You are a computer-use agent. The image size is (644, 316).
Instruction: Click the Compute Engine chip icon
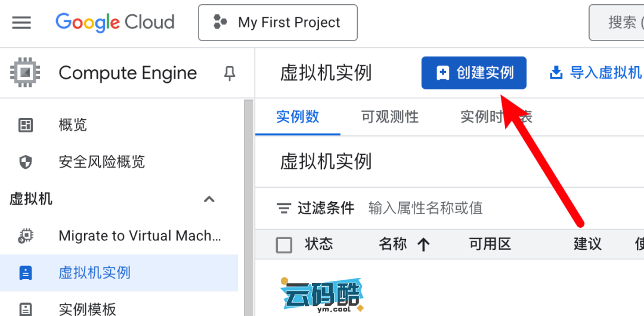coord(25,73)
